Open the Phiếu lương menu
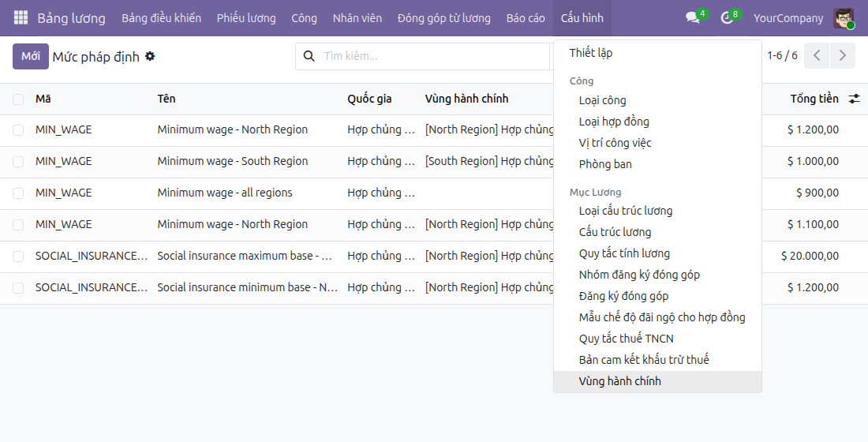The width and height of the screenshot is (868, 442). 246,17
